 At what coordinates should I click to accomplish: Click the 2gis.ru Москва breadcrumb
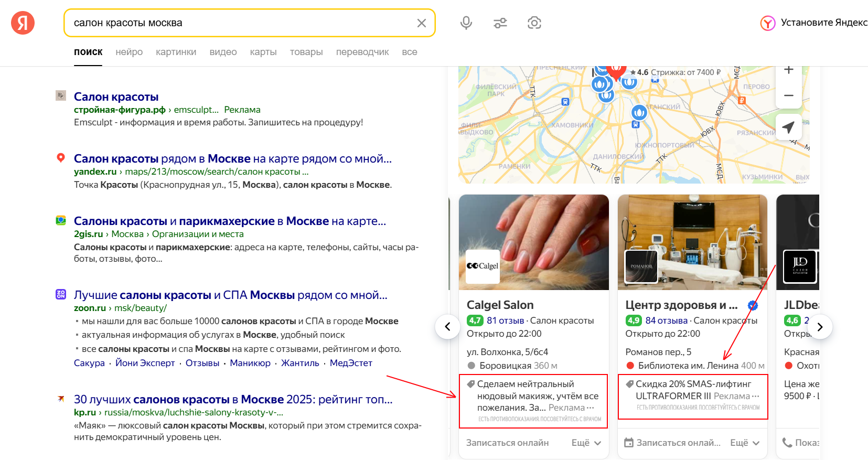[127, 234]
